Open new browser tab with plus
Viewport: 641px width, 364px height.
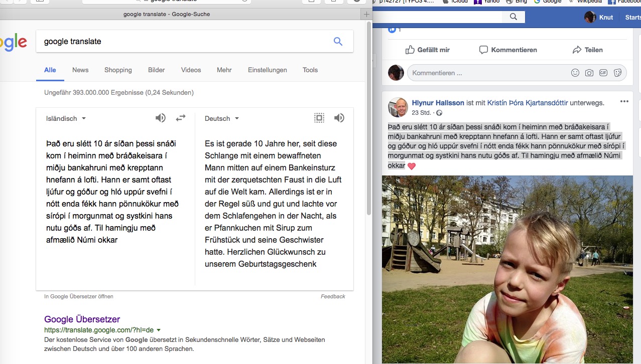[368, 15]
